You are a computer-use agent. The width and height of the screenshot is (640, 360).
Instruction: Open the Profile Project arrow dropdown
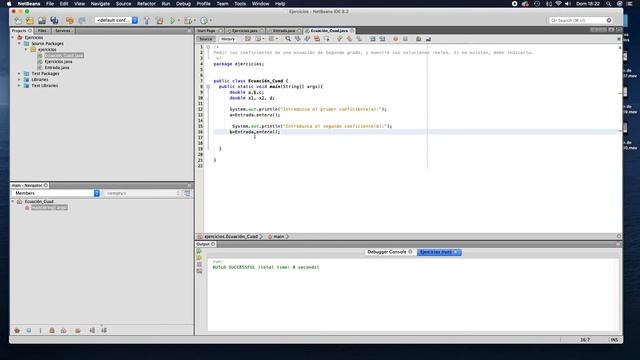point(211,20)
